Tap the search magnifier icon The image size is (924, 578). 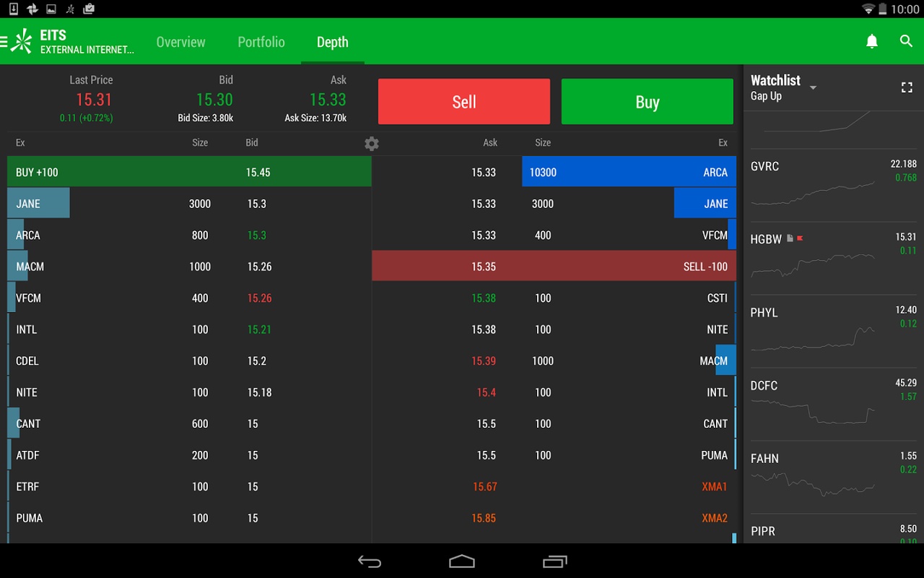[907, 42]
